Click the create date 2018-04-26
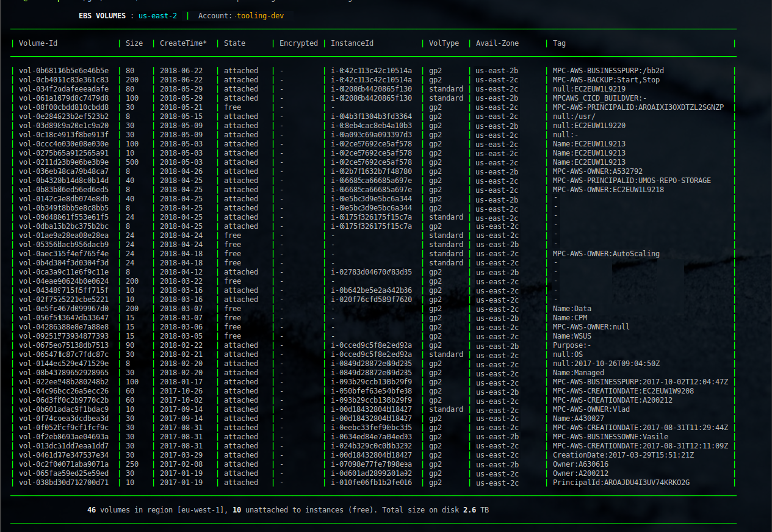Viewport: 772px width, 532px height. (x=181, y=171)
